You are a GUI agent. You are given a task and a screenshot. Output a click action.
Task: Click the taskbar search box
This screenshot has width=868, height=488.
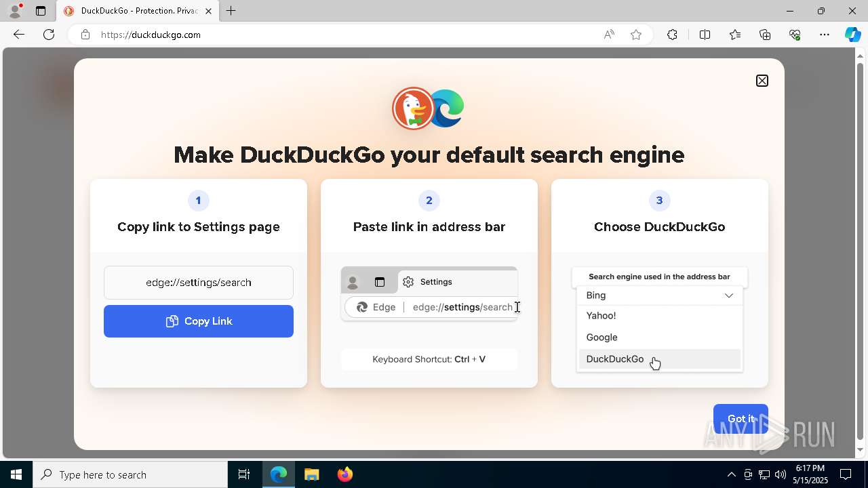tap(130, 474)
